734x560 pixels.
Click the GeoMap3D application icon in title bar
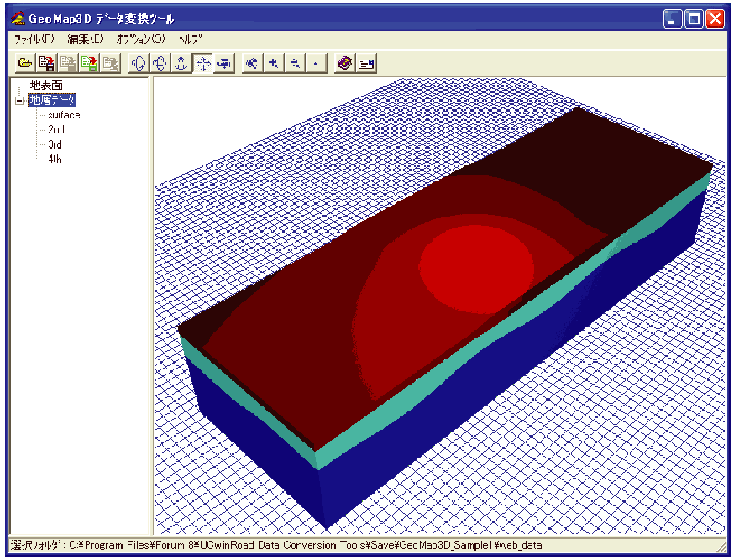(18, 18)
